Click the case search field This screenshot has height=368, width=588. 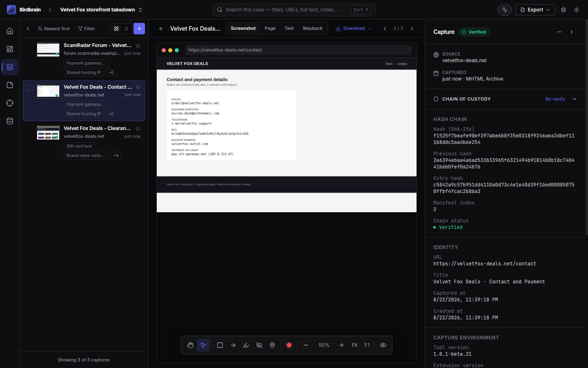pyautogui.click(x=294, y=10)
